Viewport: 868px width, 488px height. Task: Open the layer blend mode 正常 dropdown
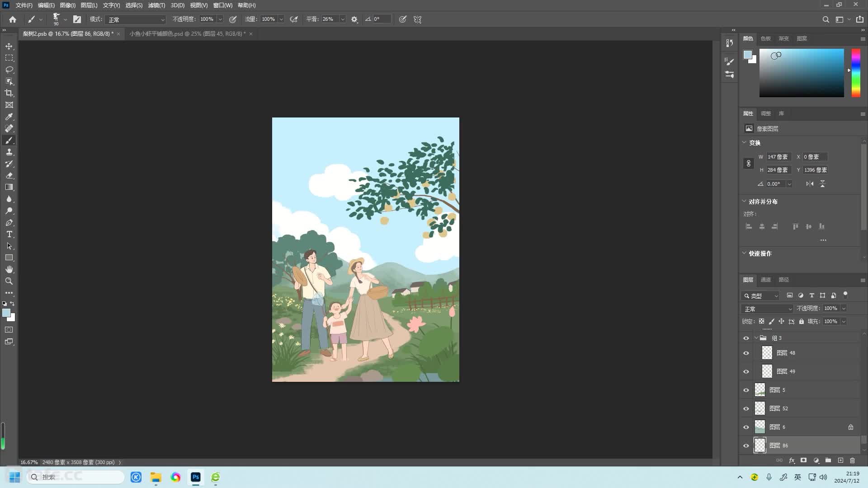point(767,309)
